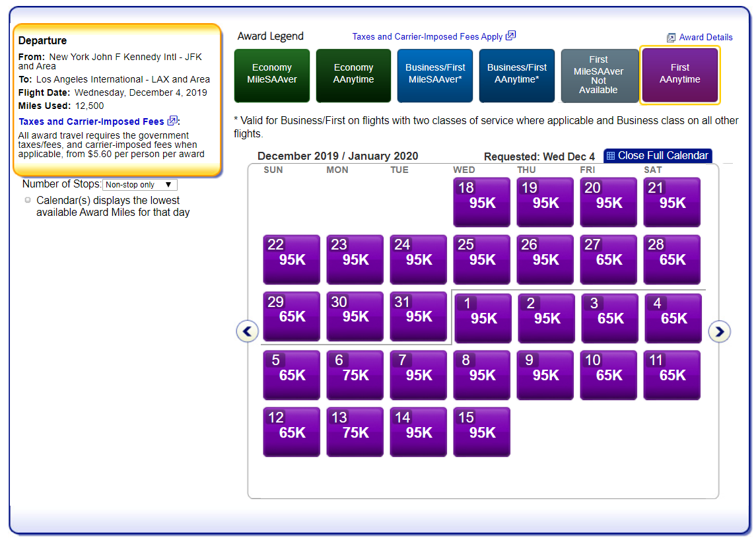Close the full calendar view
Image resolution: width=756 pixels, height=542 pixels.
pos(663,156)
